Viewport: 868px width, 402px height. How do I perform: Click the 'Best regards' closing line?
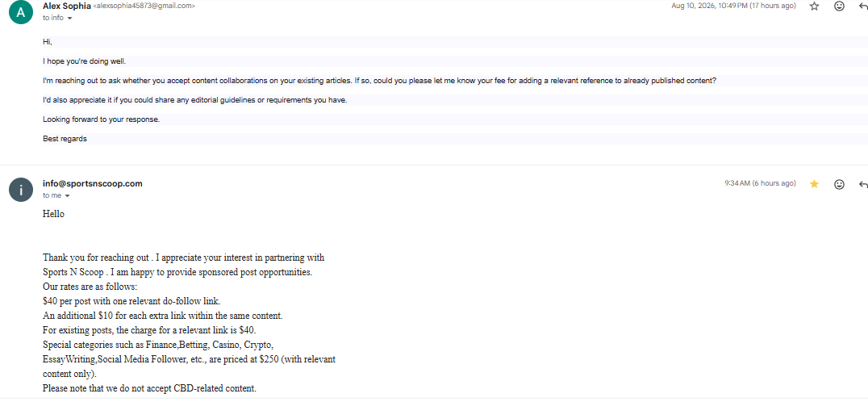pos(65,139)
